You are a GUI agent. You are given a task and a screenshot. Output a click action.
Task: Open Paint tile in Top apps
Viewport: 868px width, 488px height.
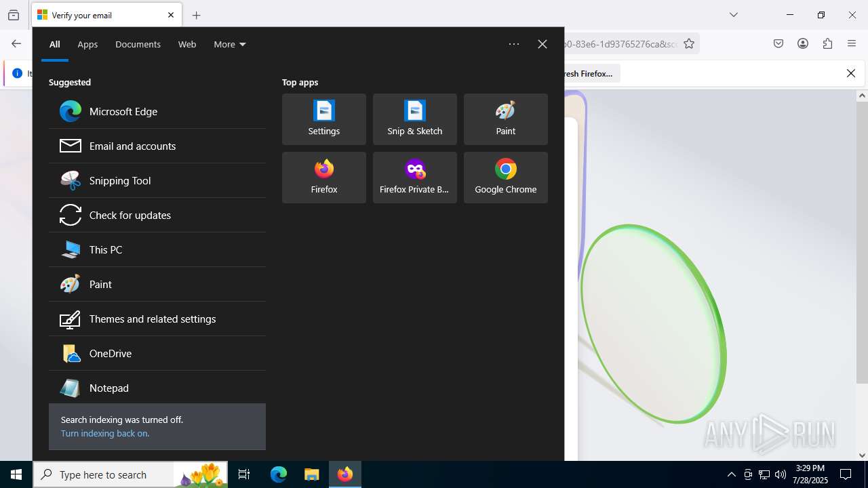(x=506, y=119)
